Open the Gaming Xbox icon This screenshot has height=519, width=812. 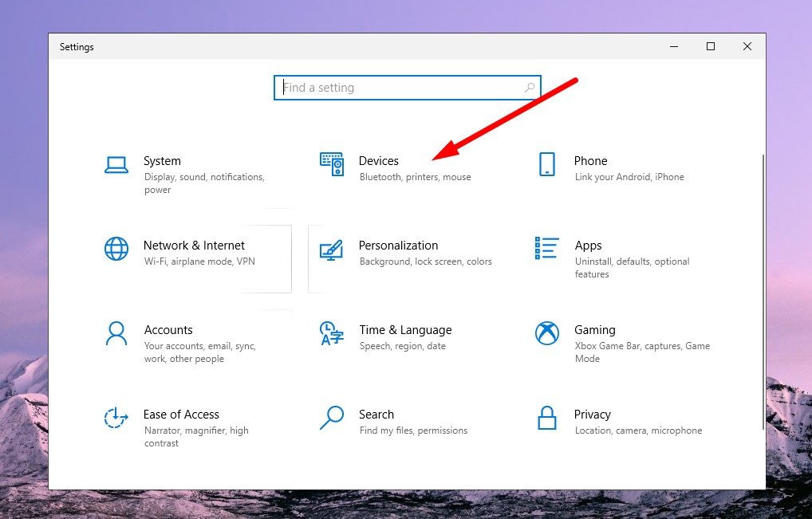click(x=546, y=334)
